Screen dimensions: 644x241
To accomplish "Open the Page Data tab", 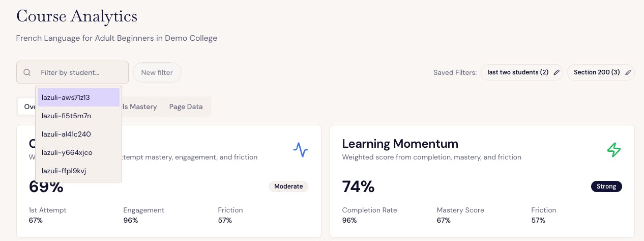I will (x=186, y=106).
